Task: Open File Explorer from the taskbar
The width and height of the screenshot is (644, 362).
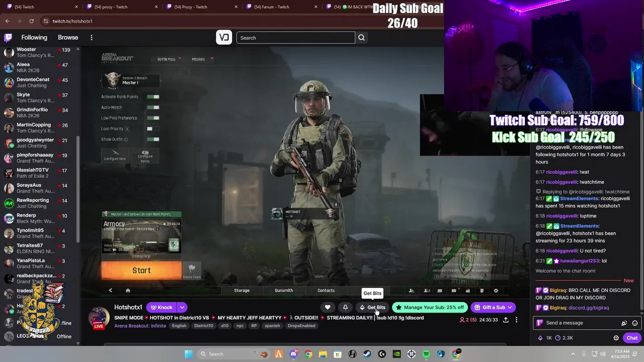Action: 323,354
